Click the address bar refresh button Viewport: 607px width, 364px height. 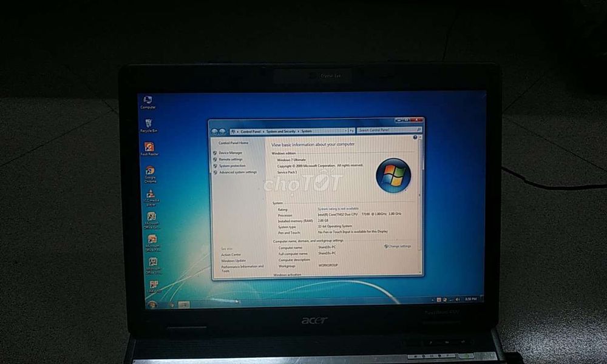(351, 131)
